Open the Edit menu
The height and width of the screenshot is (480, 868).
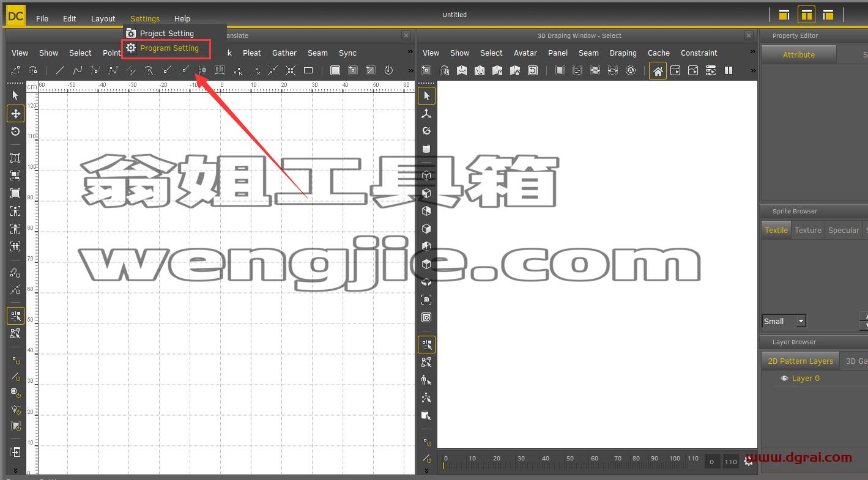point(70,18)
